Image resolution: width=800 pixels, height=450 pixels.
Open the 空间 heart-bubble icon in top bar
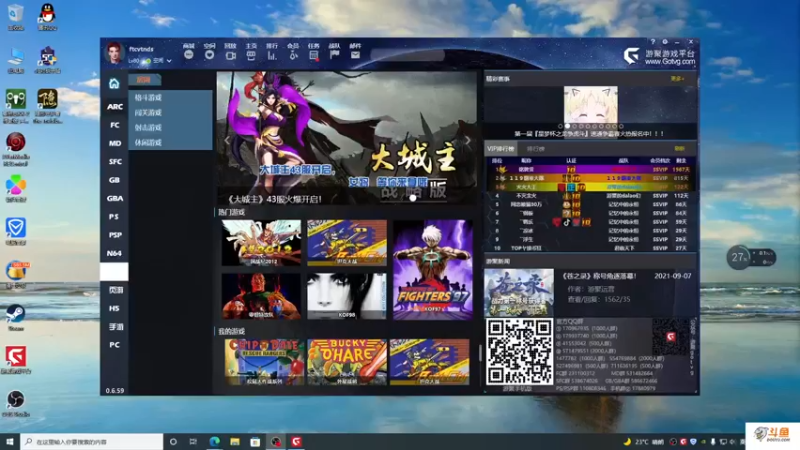(209, 55)
